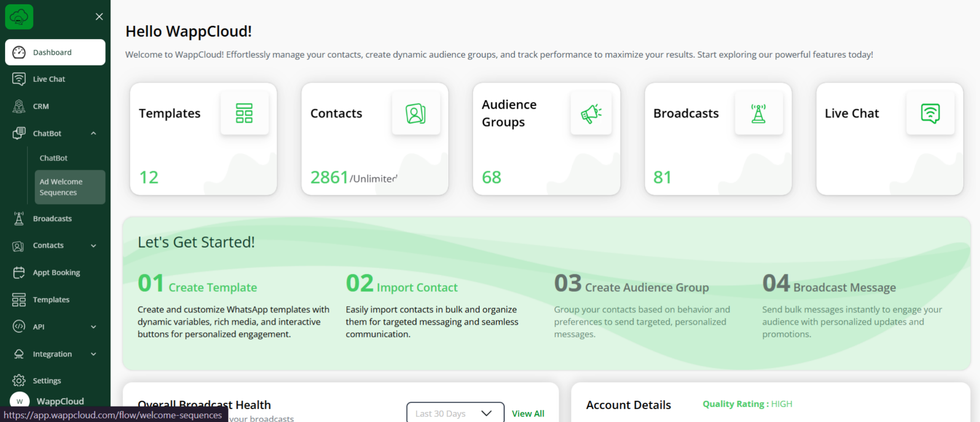Click the Contacts card person icon

[x=416, y=113]
